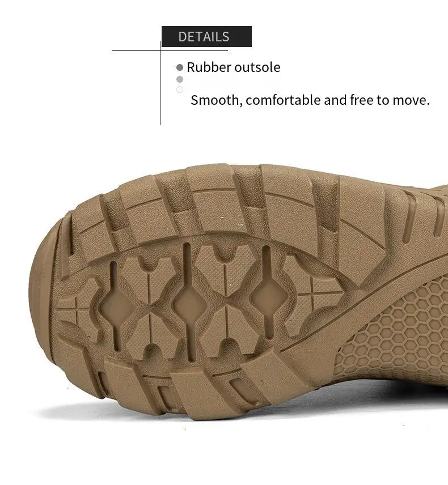This screenshot has height=485, width=448.
Task: Click the black DETAILS banner
Action: pos(206,36)
